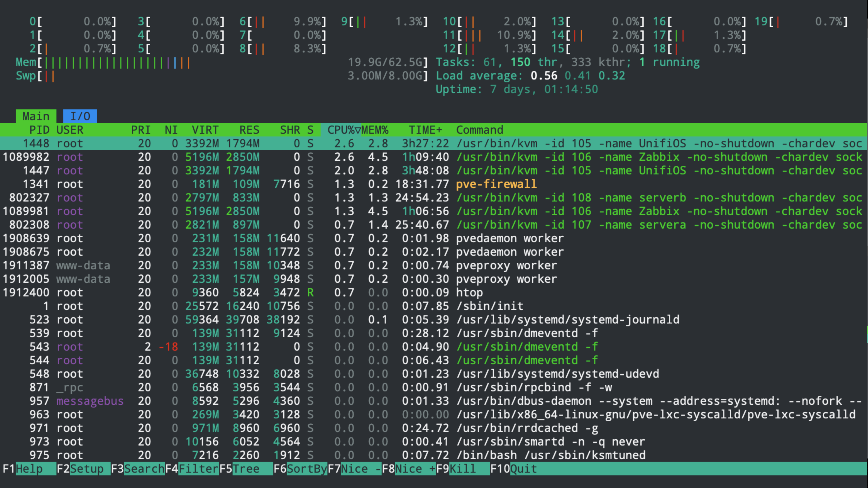Viewport: 868px width, 488px height.
Task: Select kvm serverb row PID 802327
Action: coord(433,198)
